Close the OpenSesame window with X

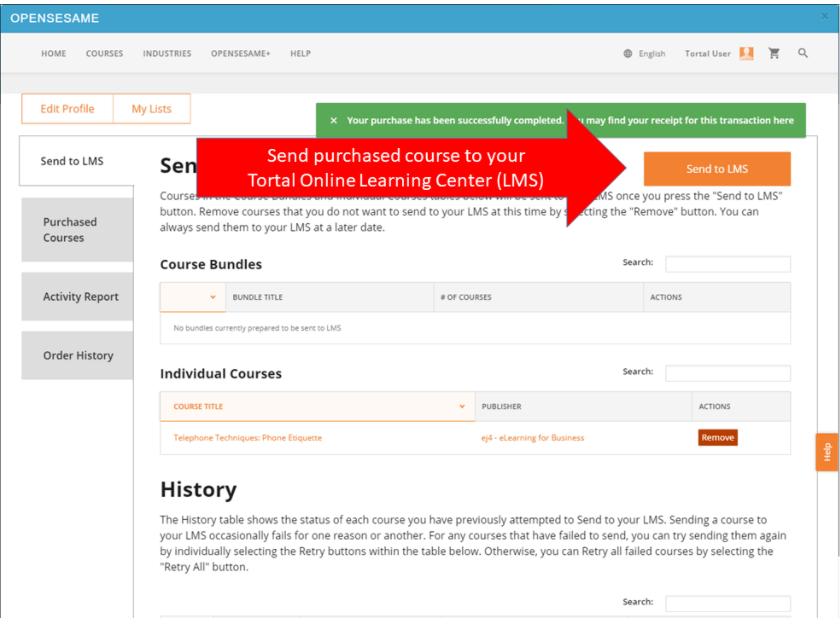point(825,17)
